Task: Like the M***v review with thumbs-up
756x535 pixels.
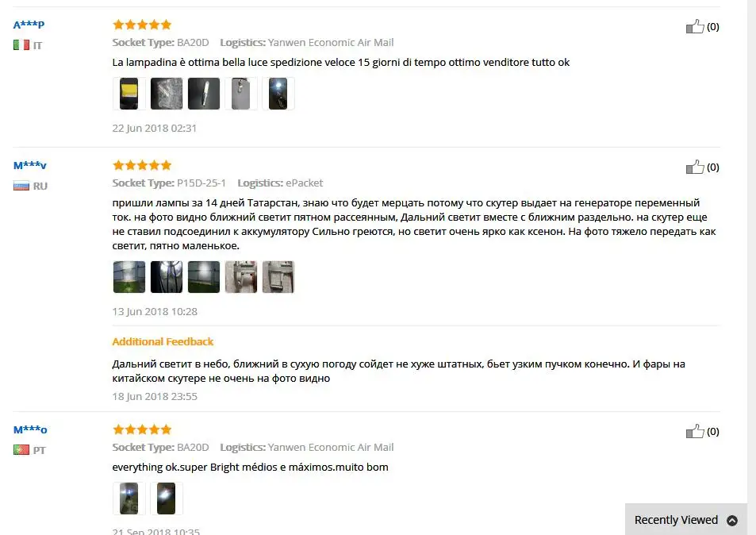Action: click(695, 167)
